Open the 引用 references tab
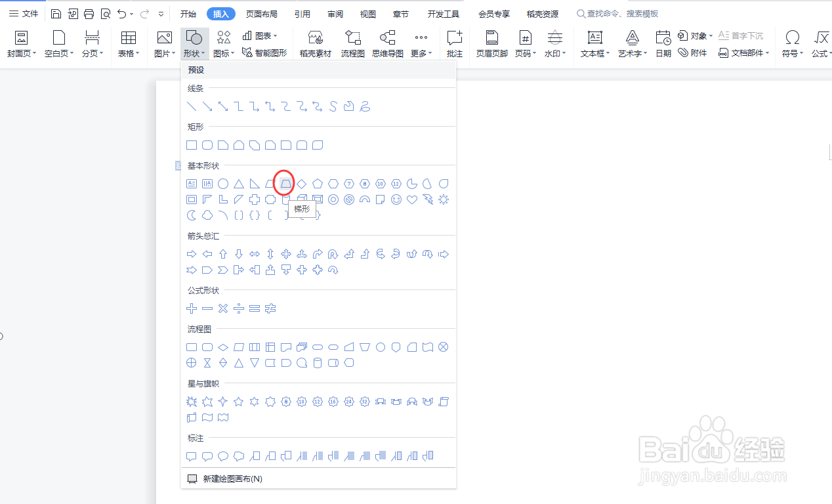 pyautogui.click(x=302, y=14)
